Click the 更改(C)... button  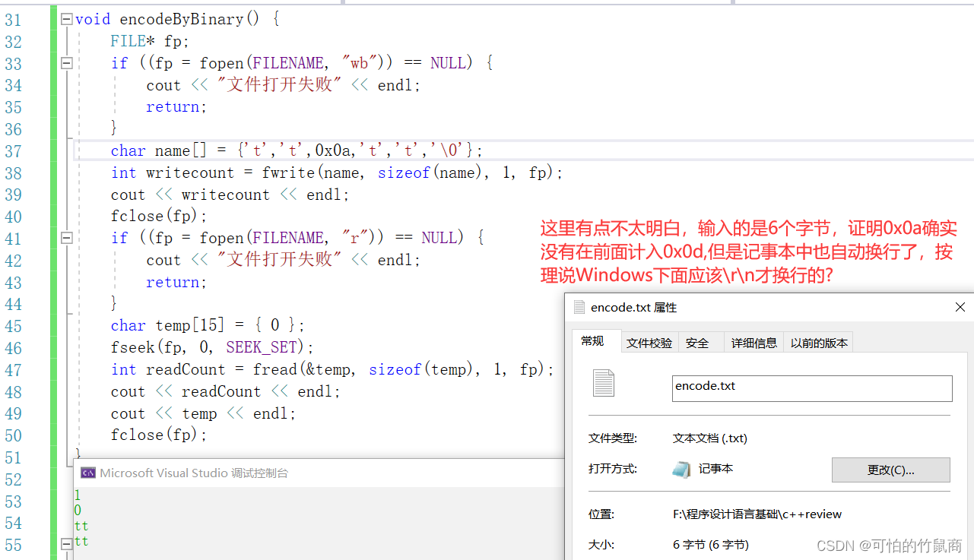coord(891,470)
